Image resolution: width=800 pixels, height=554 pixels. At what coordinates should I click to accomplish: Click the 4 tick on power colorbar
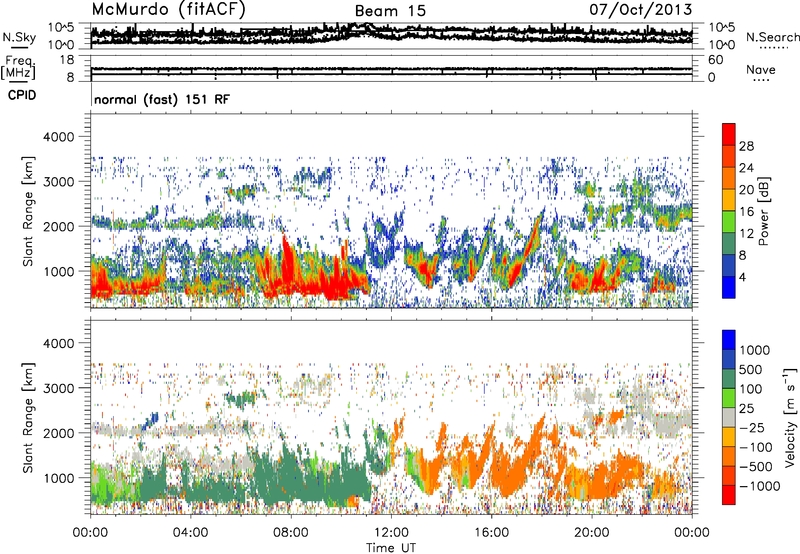[742, 277]
